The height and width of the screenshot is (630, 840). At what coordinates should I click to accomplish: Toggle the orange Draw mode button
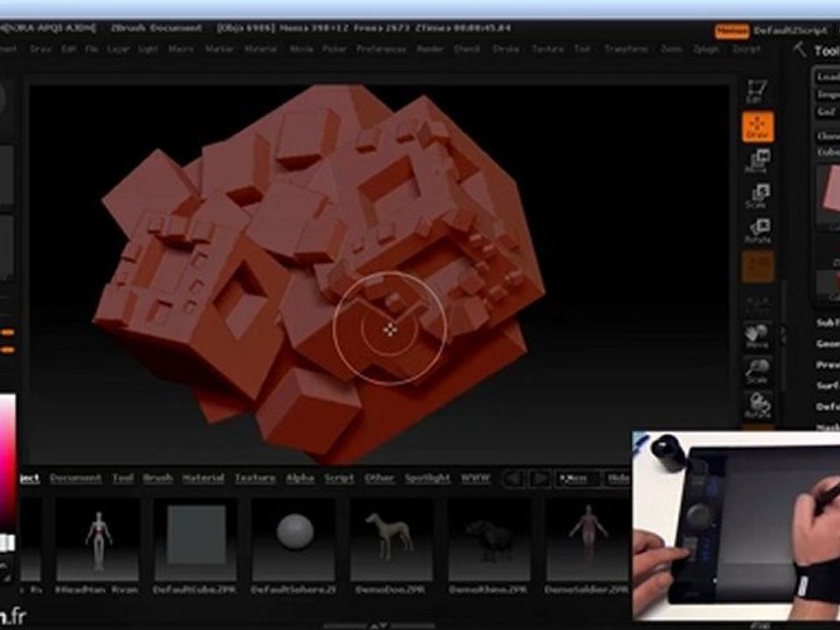pyautogui.click(x=758, y=127)
